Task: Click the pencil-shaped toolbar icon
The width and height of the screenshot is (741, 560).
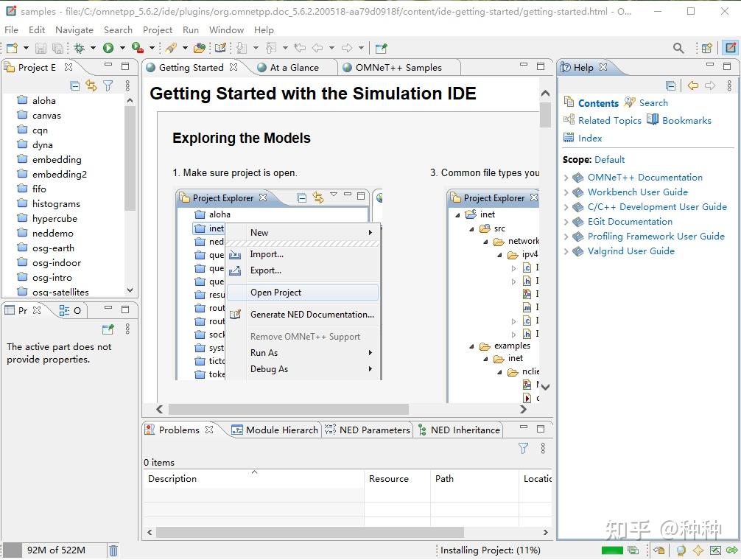Action: click(x=171, y=48)
